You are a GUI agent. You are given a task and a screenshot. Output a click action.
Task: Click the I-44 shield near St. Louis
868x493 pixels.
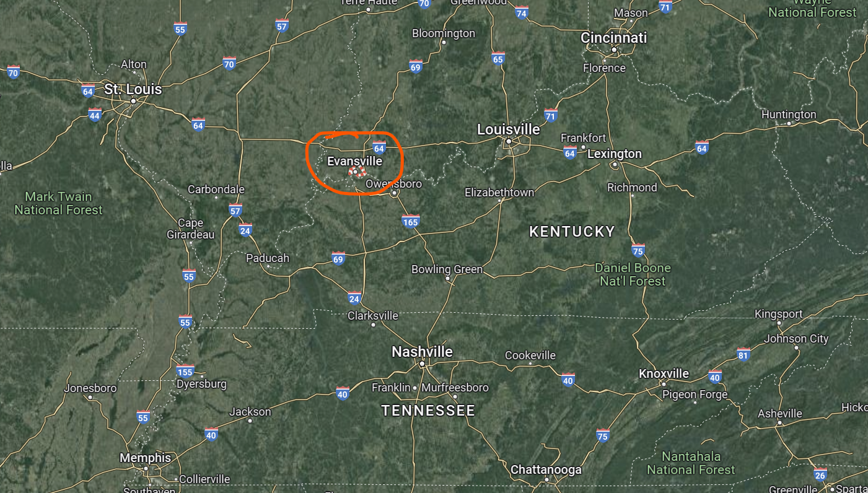tap(95, 115)
